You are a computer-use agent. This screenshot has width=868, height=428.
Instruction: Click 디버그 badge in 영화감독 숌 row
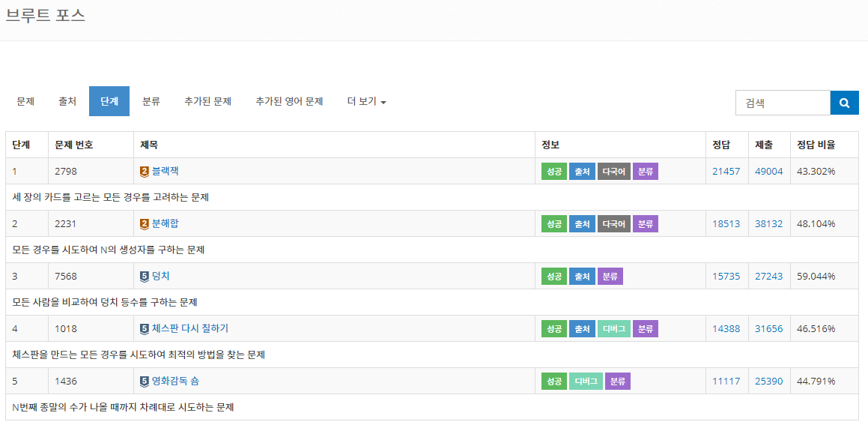coord(586,381)
